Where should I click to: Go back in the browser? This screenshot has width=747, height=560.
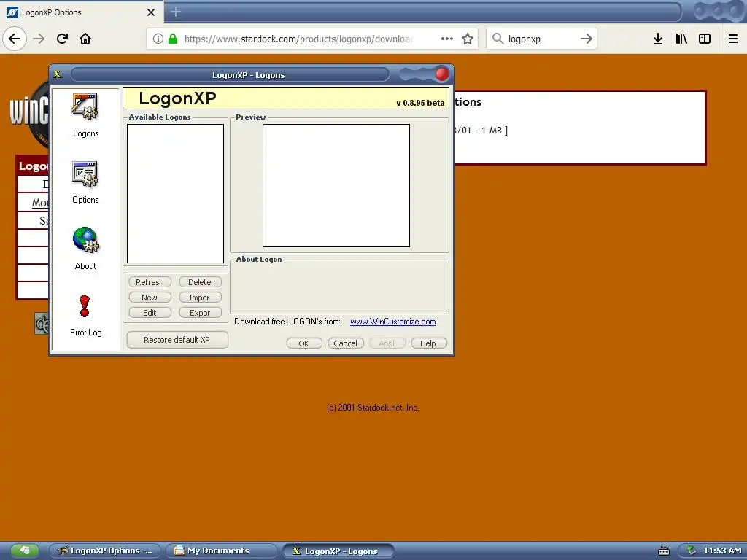coord(15,39)
